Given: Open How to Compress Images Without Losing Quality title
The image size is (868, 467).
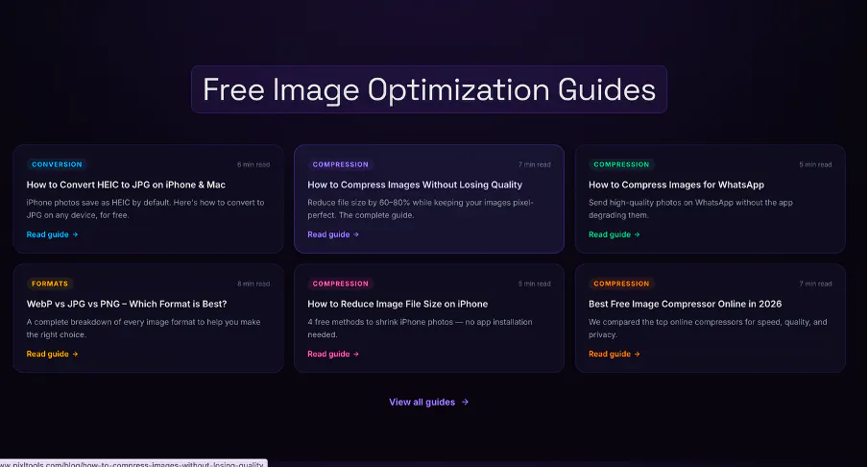Looking at the screenshot, I should tap(415, 185).
